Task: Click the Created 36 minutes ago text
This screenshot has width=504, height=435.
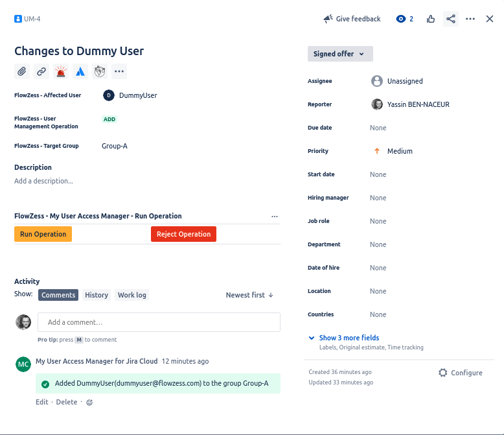Action: pyautogui.click(x=340, y=372)
